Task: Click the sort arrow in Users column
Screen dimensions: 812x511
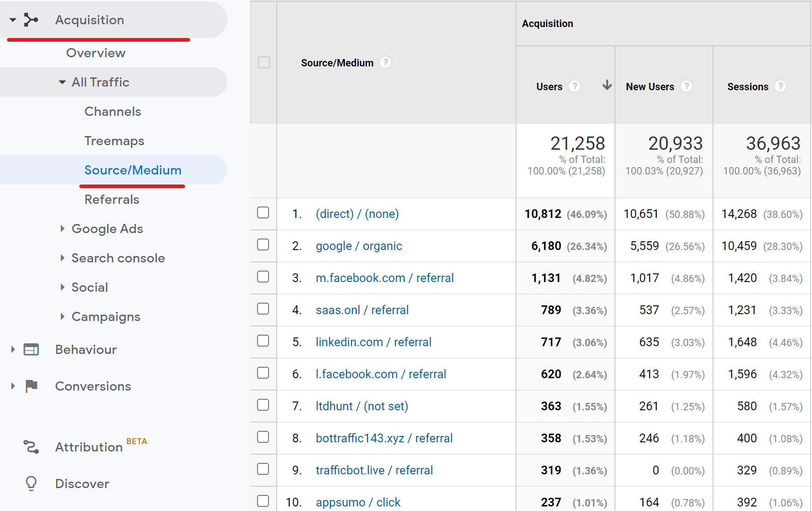Action: 607,85
